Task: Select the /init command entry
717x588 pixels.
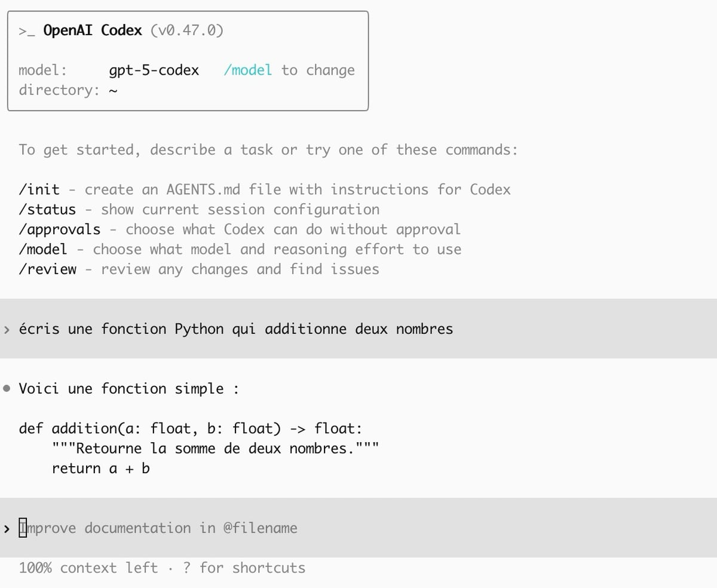Action: 39,189
